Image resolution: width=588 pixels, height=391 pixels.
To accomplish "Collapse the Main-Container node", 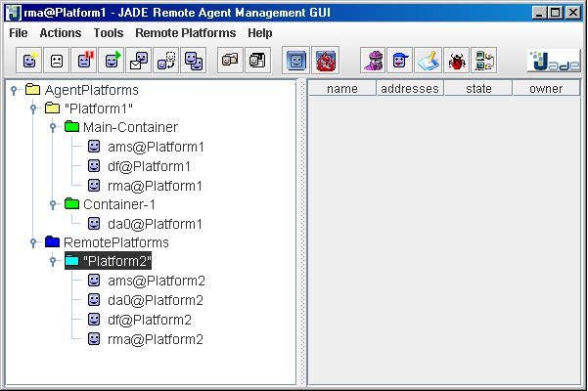I will (53, 127).
